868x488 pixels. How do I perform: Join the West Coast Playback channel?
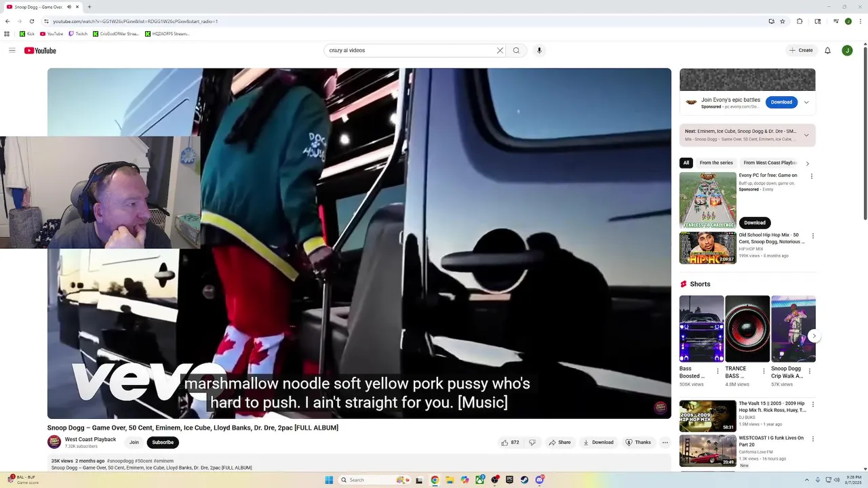point(134,443)
